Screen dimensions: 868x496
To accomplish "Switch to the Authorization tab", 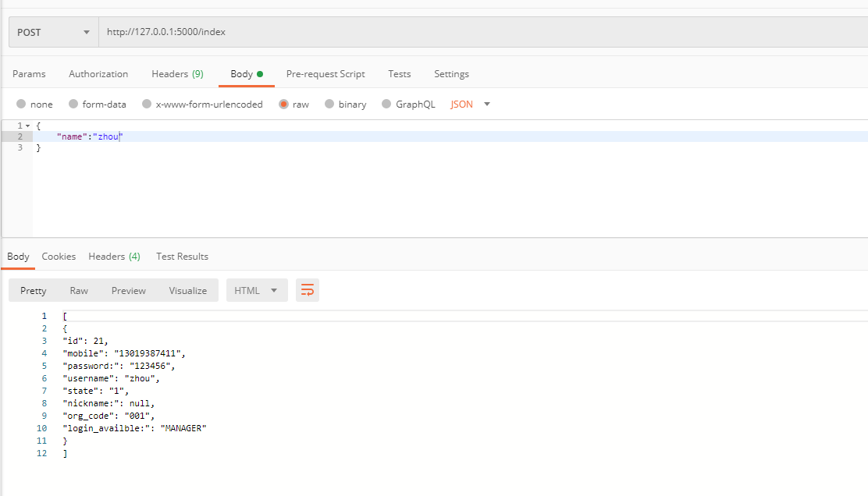I will pos(98,74).
